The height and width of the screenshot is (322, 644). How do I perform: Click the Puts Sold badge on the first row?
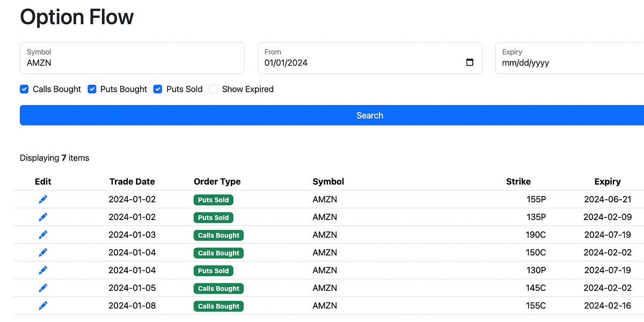click(x=213, y=200)
